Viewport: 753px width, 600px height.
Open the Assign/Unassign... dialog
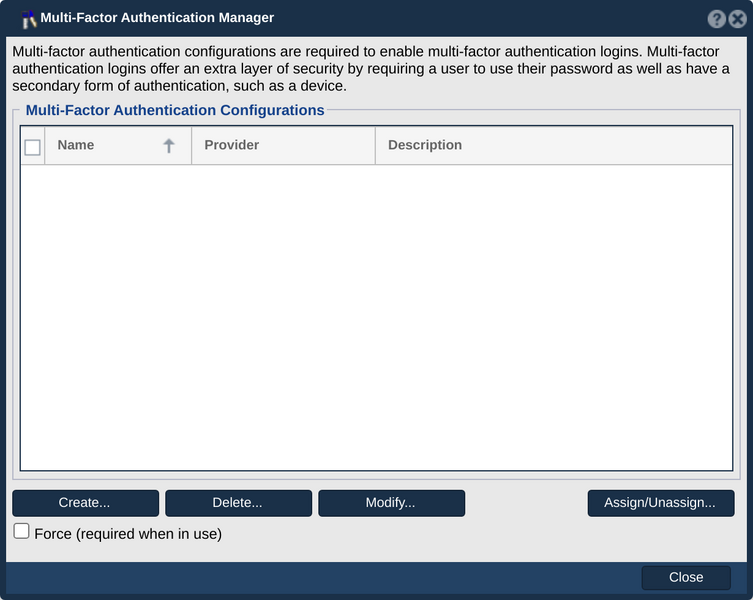[x=661, y=503]
